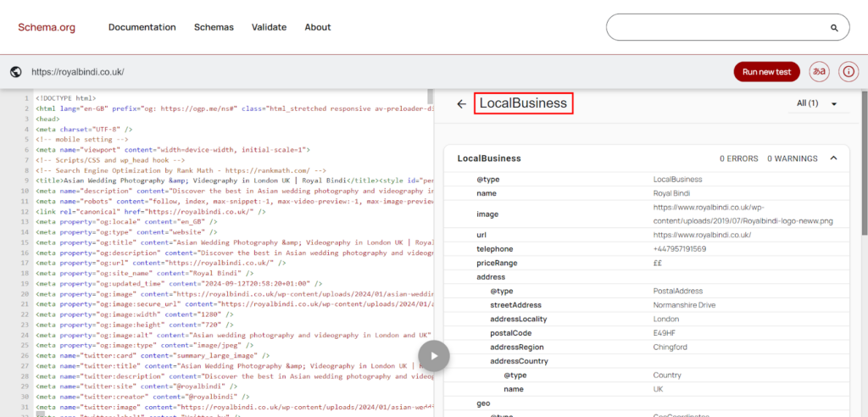The height and width of the screenshot is (417, 868).
Task: Click the @type LocalBusiness value row
Action: 648,180
